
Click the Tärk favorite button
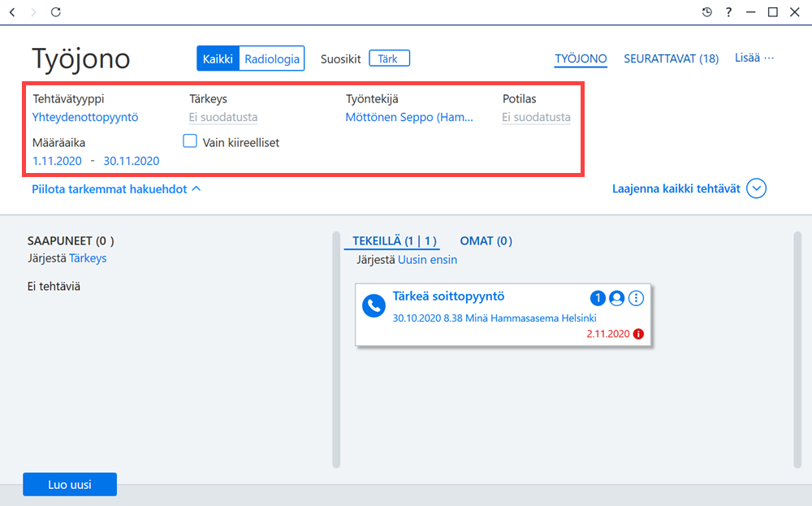[x=390, y=58]
